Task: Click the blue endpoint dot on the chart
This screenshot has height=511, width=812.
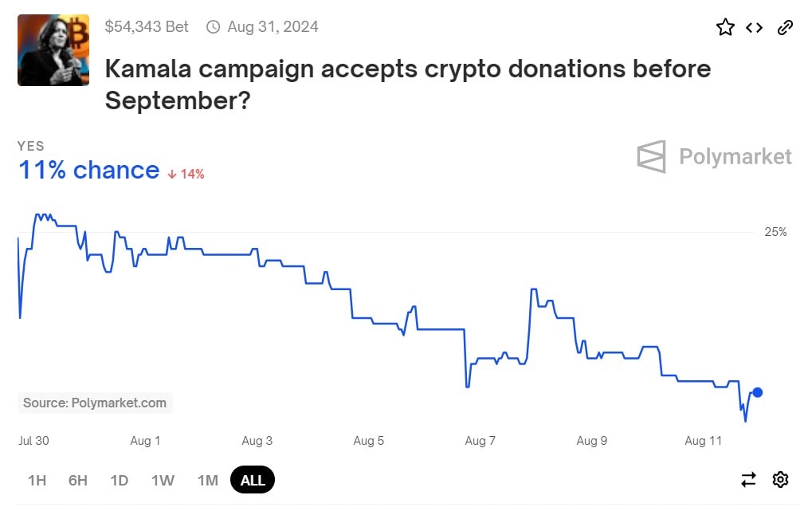Action: 758,392
